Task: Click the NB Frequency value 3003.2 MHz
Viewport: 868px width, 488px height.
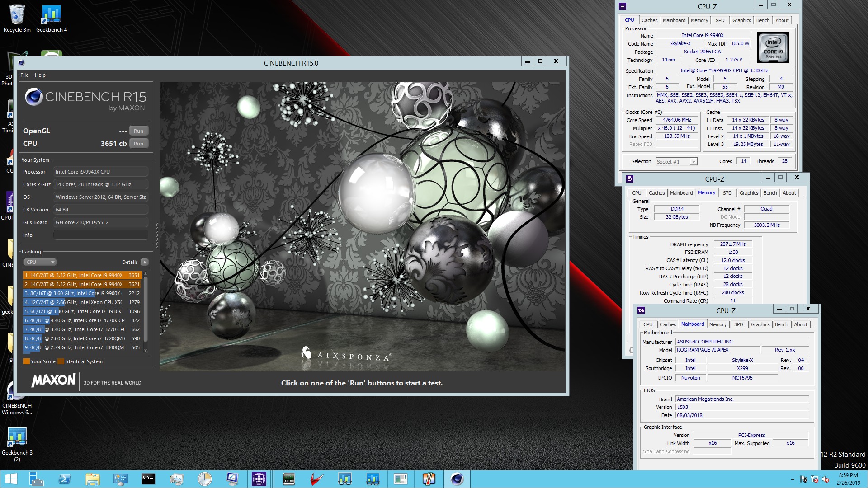Action: pos(766,225)
